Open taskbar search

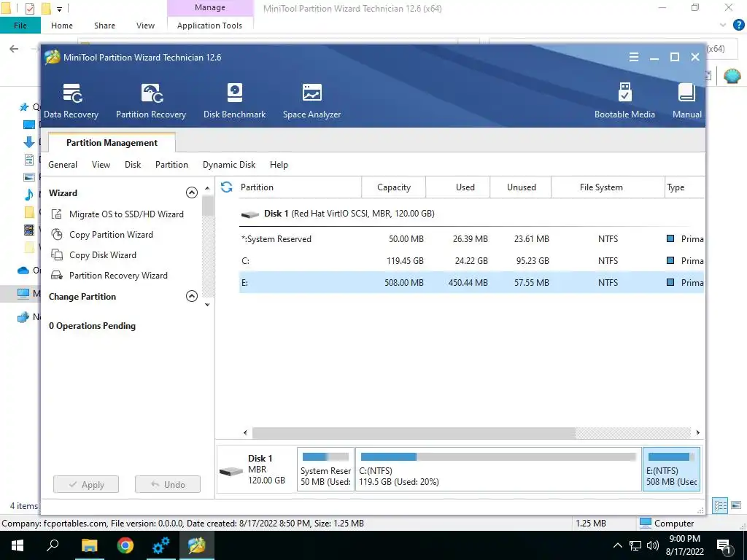53,545
